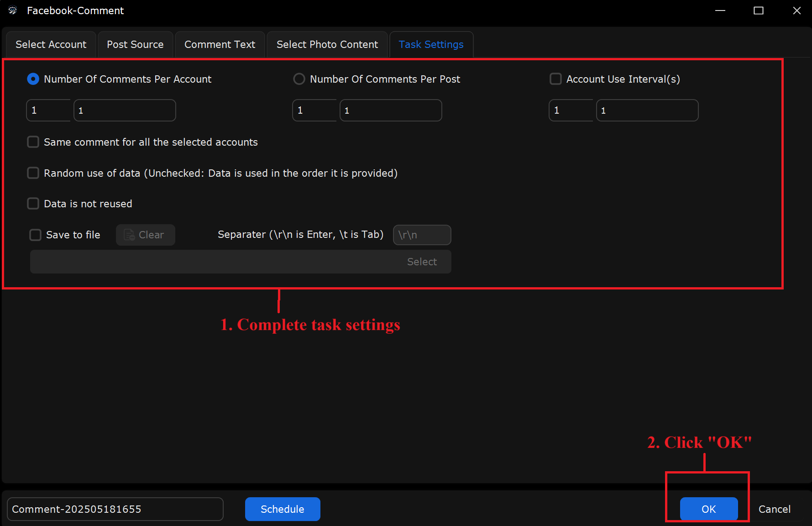812x526 pixels.
Task: Enable Account Use Interval(s) checkbox
Action: pos(555,79)
